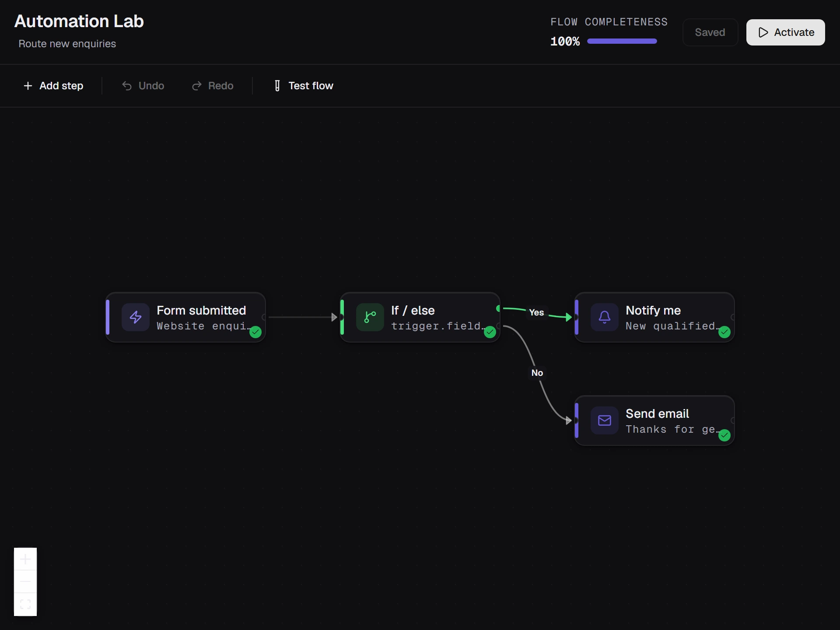Click the branch icon on If / else node
The width and height of the screenshot is (840, 630).
coord(370,317)
